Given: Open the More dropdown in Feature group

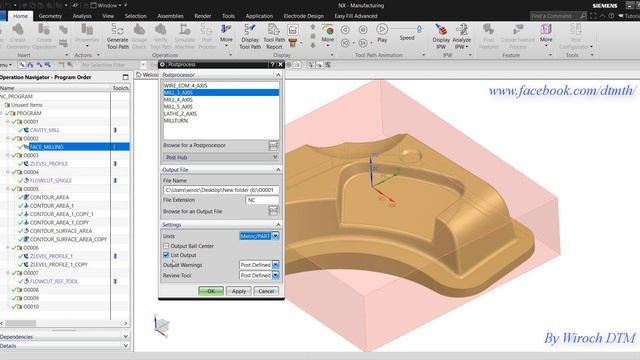Looking at the screenshot, I should [x=546, y=35].
